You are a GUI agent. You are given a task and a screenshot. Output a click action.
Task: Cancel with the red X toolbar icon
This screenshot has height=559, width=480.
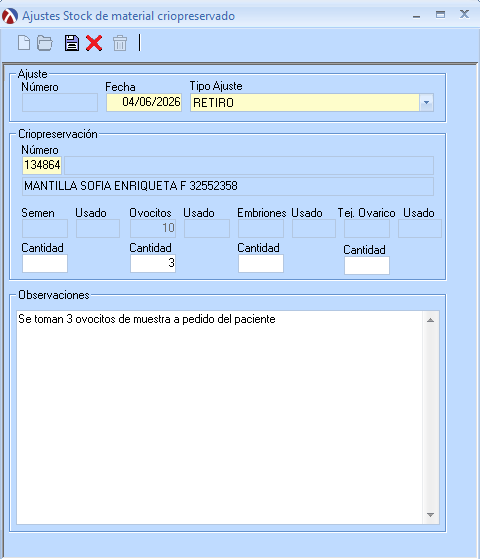tap(94, 43)
